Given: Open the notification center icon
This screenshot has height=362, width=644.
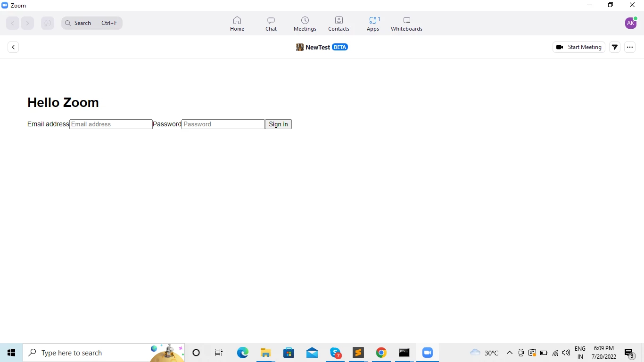Looking at the screenshot, I should 629,353.
